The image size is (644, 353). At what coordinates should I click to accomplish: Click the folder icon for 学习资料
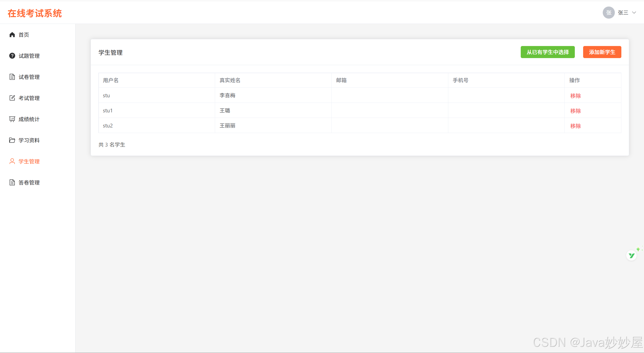click(x=12, y=140)
